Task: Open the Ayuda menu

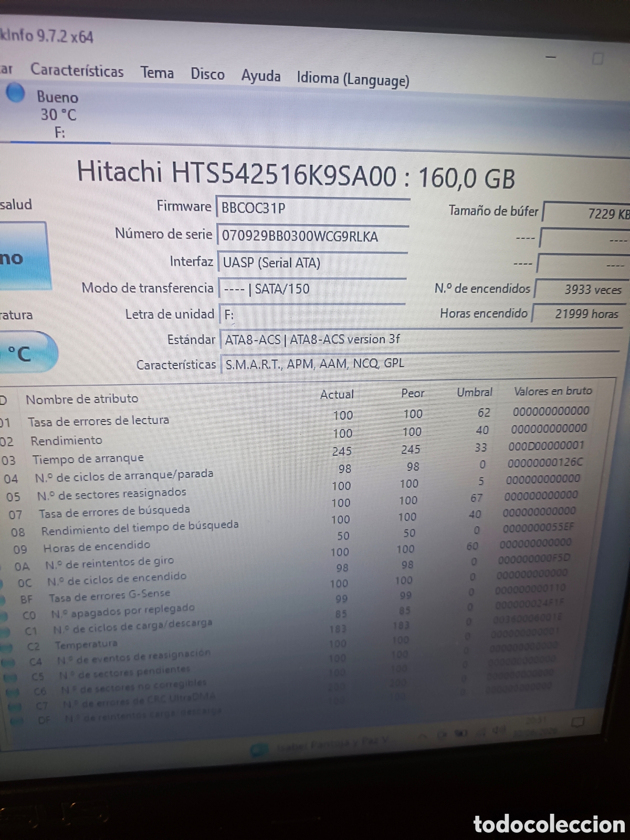Action: [x=260, y=76]
